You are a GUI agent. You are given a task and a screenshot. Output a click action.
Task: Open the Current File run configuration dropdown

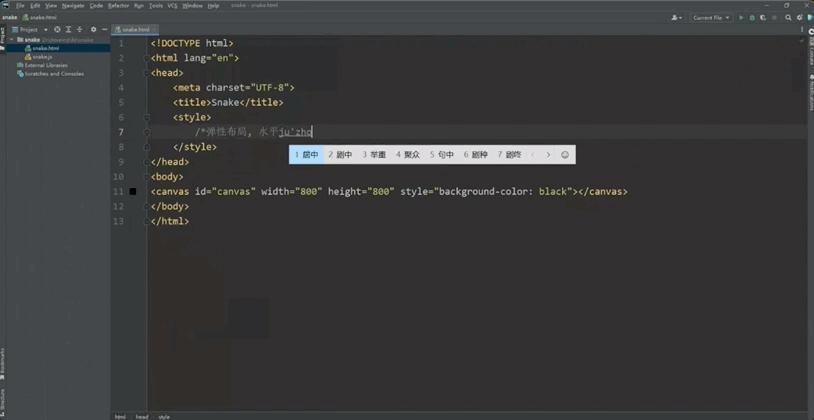[x=710, y=17]
